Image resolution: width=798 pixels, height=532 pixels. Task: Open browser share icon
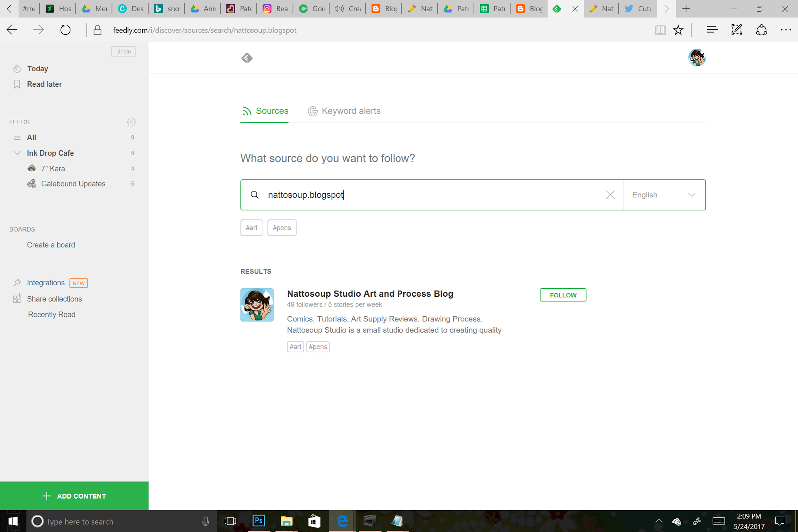[761, 30]
